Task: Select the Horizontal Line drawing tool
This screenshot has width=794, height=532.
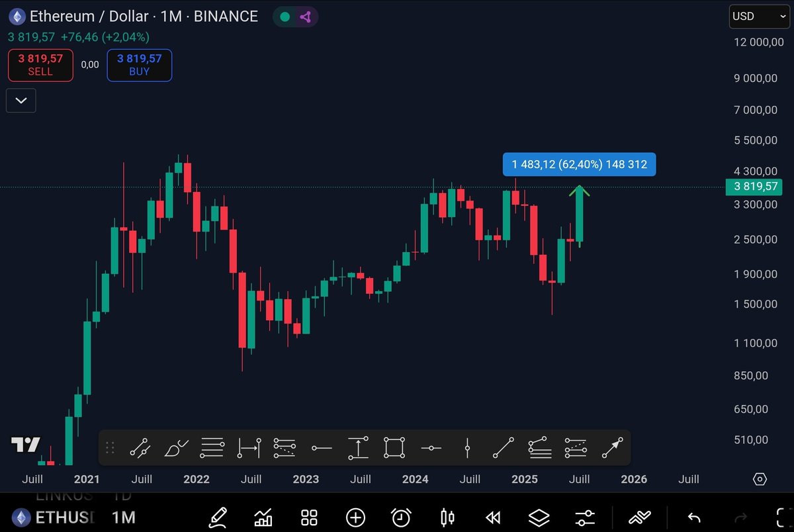Action: [x=431, y=448]
